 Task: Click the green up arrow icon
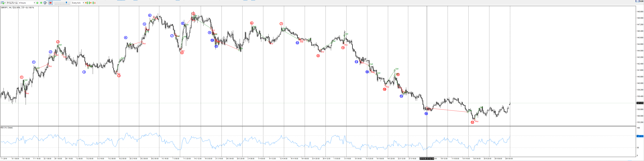(x=38, y=3)
